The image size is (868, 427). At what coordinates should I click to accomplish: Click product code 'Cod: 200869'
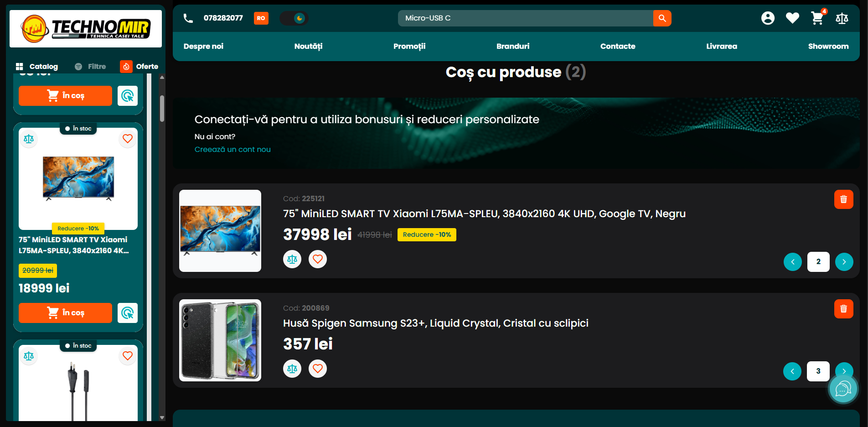click(306, 308)
